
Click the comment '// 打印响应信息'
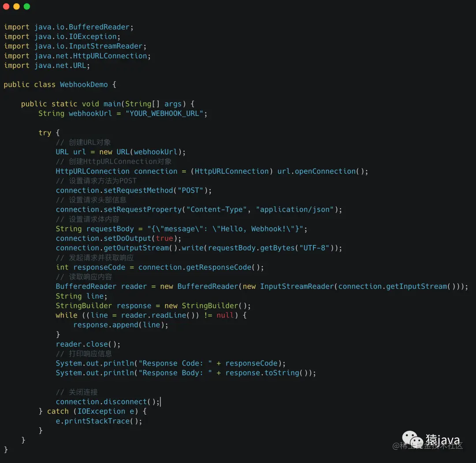pyautogui.click(x=84, y=354)
